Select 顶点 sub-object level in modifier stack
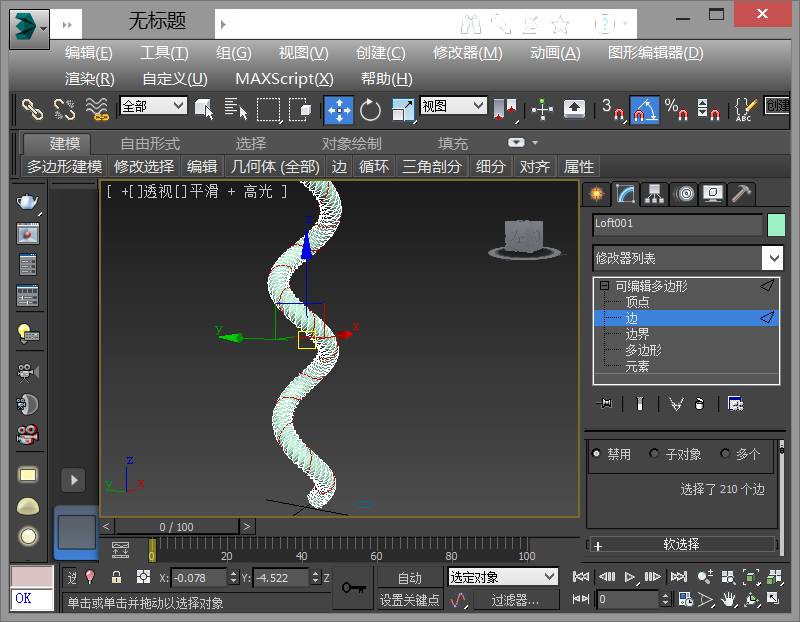The height and width of the screenshot is (622, 800). coord(637,302)
